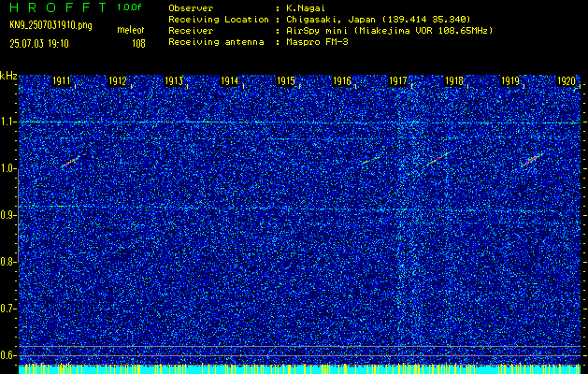588x374 pixels.
Task: Click the date stamp 25.07.03 19:10
Action: [39, 44]
